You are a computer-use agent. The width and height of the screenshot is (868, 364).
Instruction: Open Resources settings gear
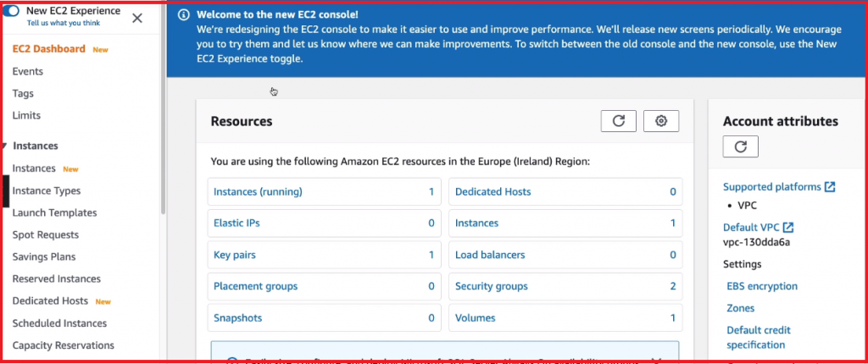[x=661, y=121]
